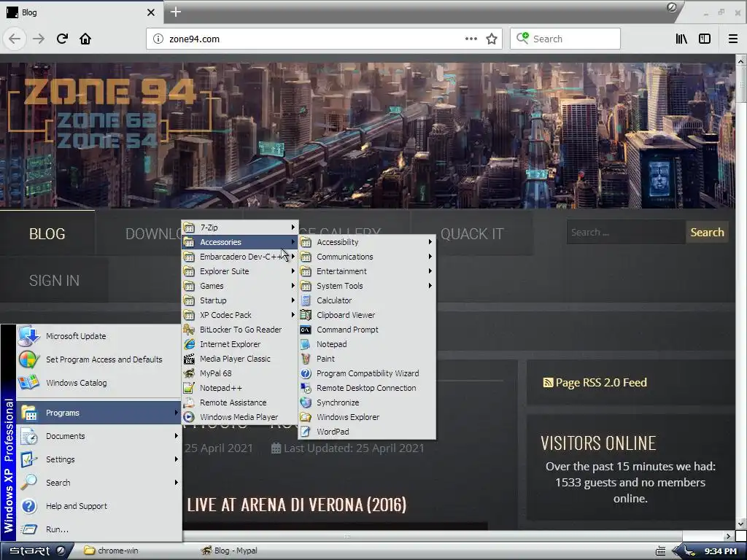
Task: Open Synchronize in Accessories
Action: point(367,402)
